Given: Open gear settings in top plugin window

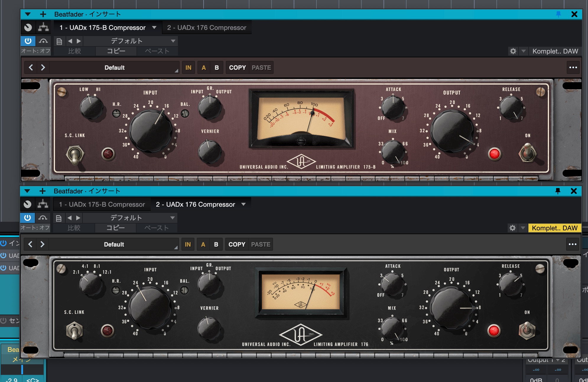Looking at the screenshot, I should [513, 51].
